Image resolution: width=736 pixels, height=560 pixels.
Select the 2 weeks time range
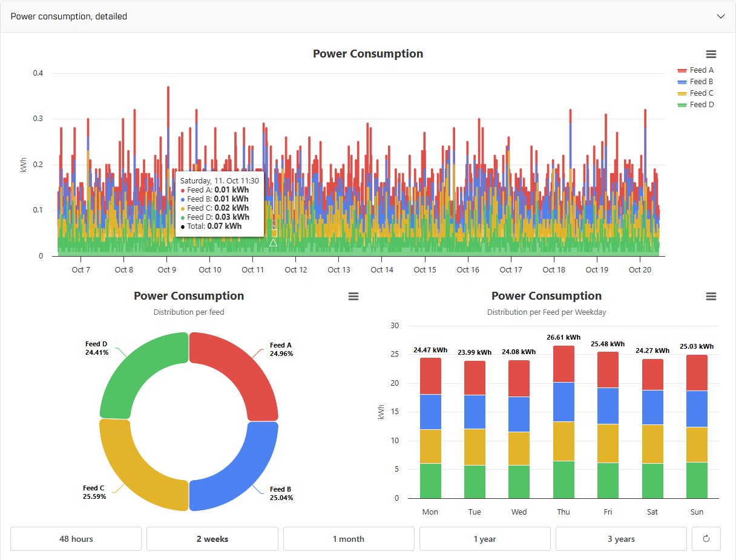point(212,539)
